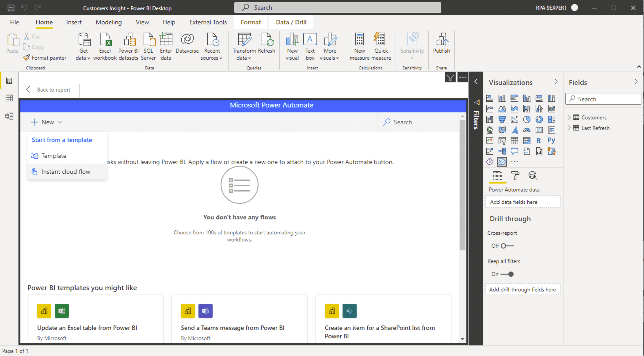Open the Data / Drill tab
644x356 pixels.
pos(291,22)
